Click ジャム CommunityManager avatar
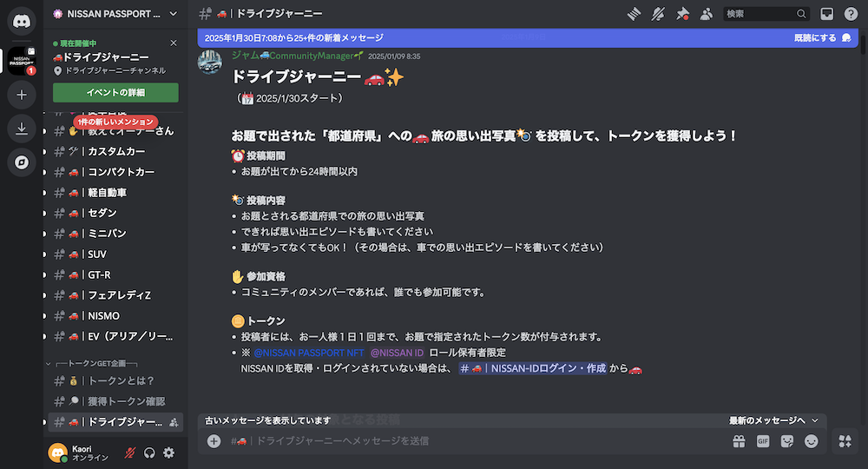The width and height of the screenshot is (868, 469). [210, 62]
